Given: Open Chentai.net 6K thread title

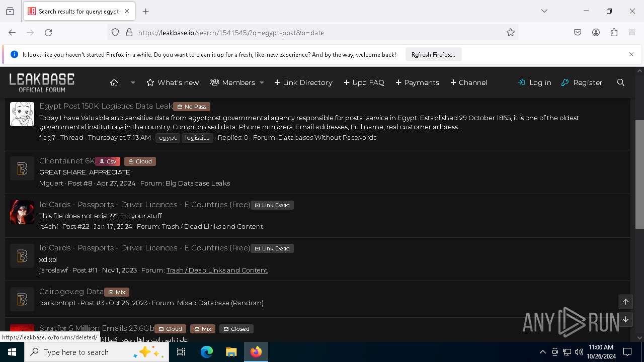Looking at the screenshot, I should 67,161.
